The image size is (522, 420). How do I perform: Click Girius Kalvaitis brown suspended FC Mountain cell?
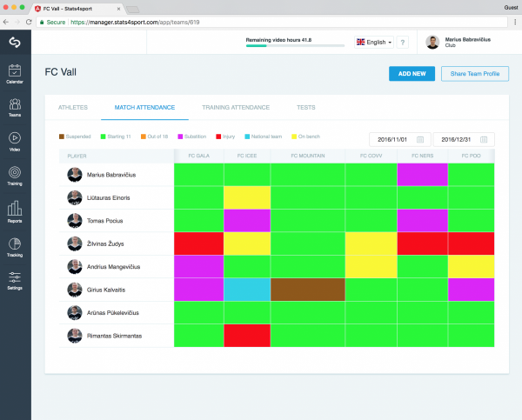(308, 290)
